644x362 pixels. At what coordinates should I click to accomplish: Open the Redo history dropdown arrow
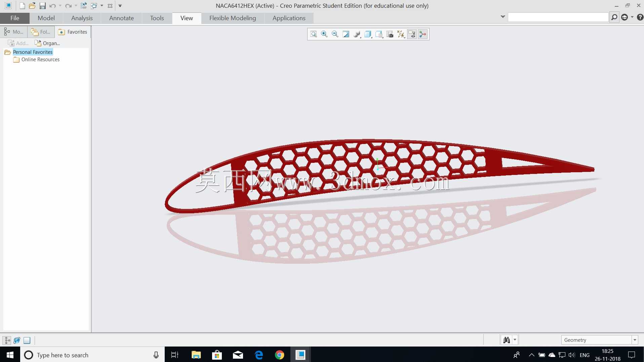pos(76,6)
